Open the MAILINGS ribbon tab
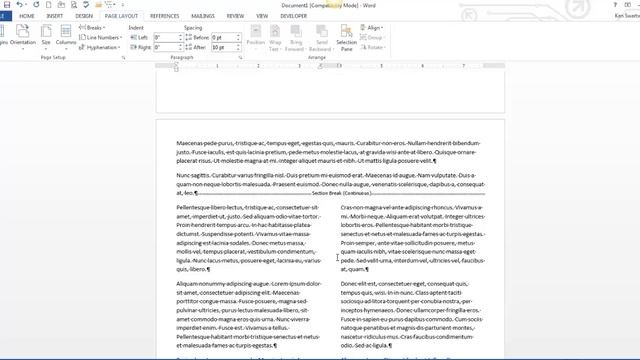This screenshot has height=360, width=640. pos(203,16)
